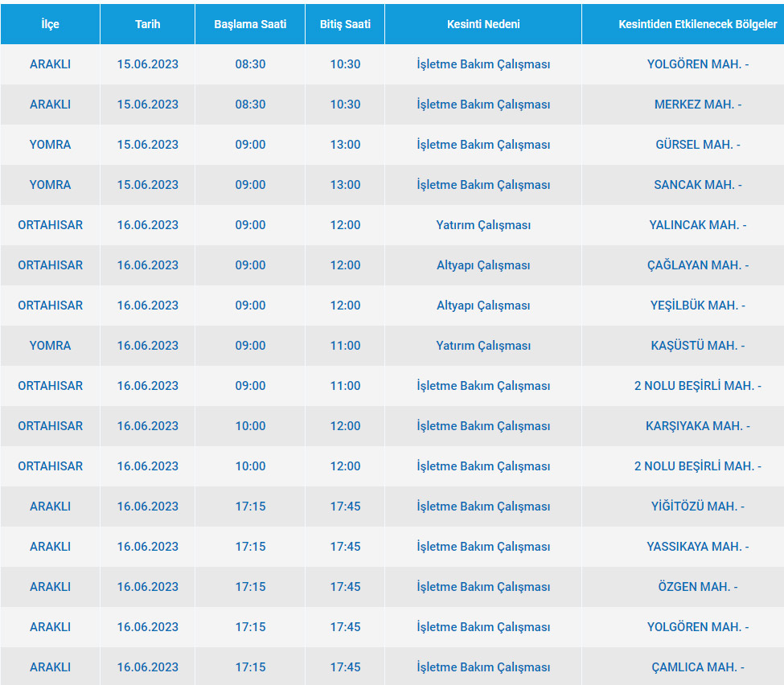Screen dimensions: 784x685
Task: Click the YASSIKAYA MAH. region entry
Action: tap(697, 547)
